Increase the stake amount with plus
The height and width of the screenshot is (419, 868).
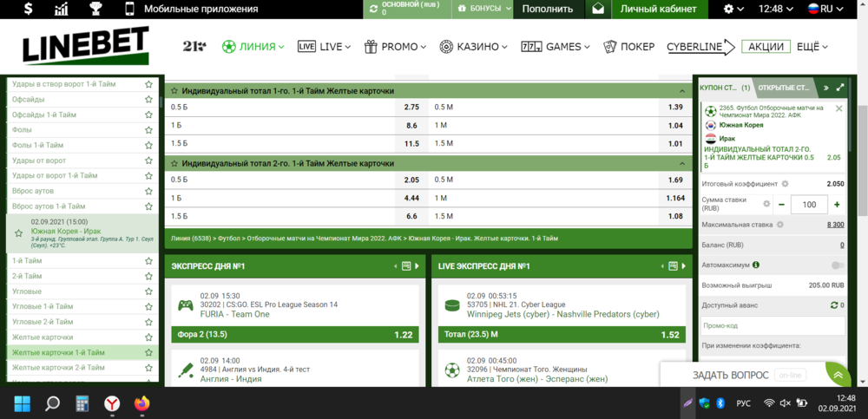(837, 204)
